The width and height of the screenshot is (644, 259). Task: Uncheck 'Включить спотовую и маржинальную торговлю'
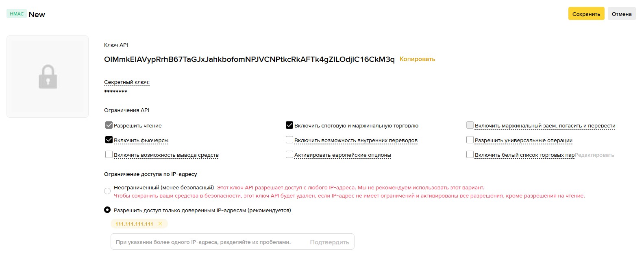(289, 125)
